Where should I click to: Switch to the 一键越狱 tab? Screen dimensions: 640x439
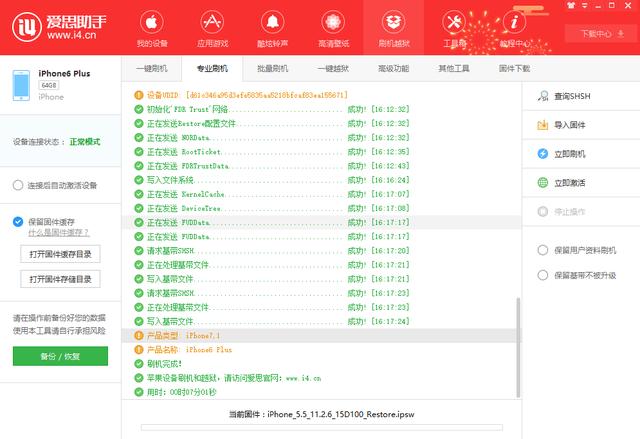pos(333,69)
